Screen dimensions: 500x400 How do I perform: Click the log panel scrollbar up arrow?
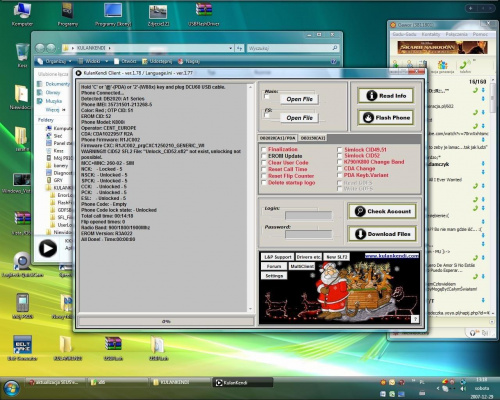[250, 87]
